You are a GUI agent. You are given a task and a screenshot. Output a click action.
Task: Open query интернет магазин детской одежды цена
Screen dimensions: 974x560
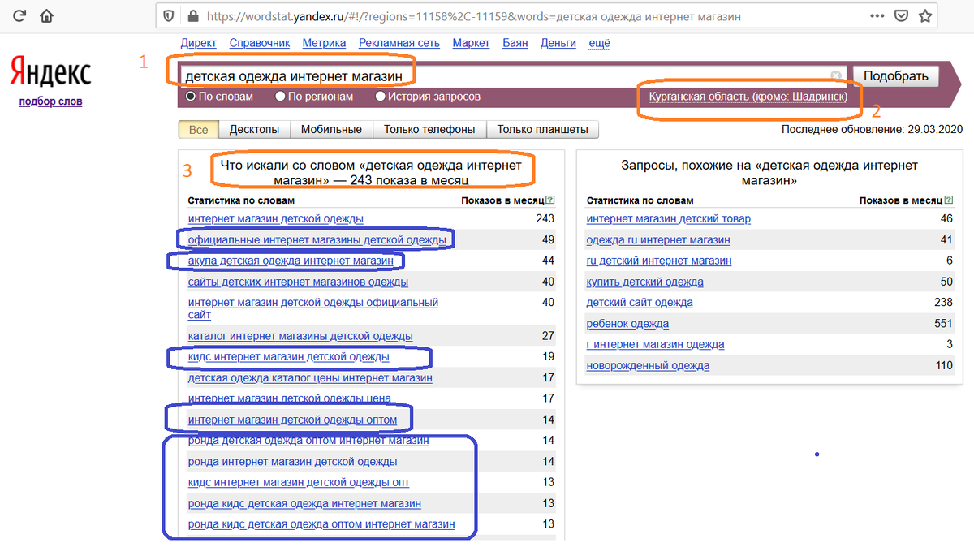pyautogui.click(x=289, y=398)
